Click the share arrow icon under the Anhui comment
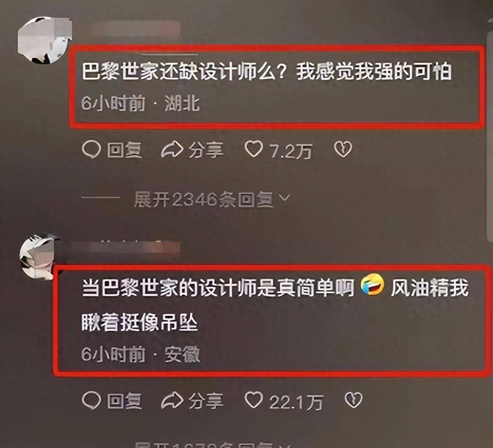Viewport: 493px width, 448px height. coord(172,400)
